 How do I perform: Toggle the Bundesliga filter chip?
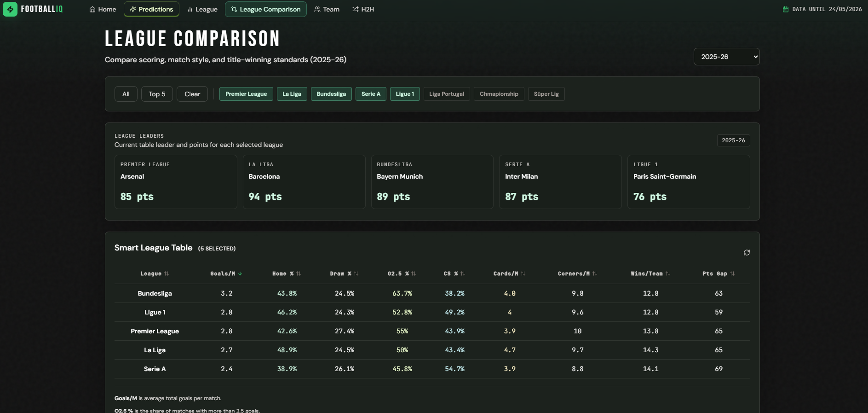pos(331,94)
